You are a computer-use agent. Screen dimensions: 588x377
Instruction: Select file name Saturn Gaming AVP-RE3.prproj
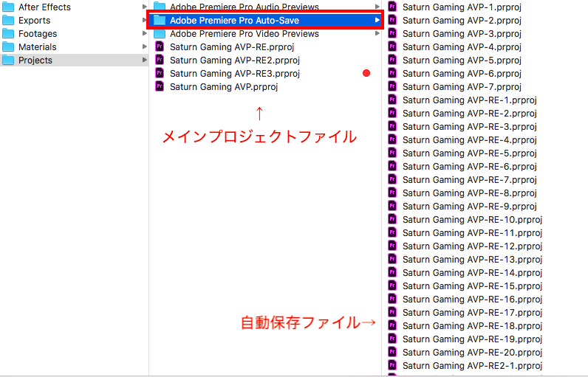[235, 74]
